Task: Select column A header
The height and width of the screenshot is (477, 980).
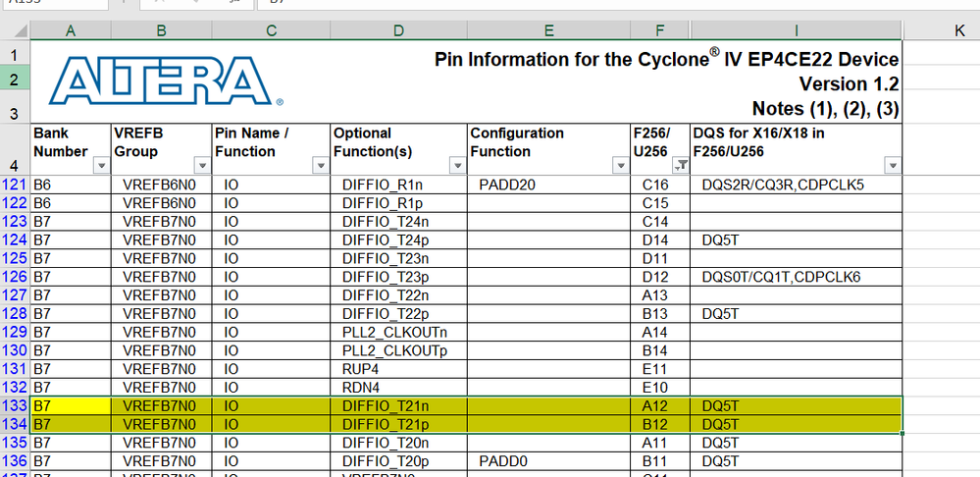Action: pyautogui.click(x=71, y=30)
